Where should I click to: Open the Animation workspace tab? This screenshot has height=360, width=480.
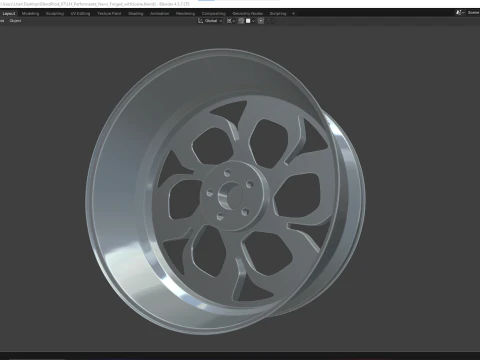[x=159, y=14]
